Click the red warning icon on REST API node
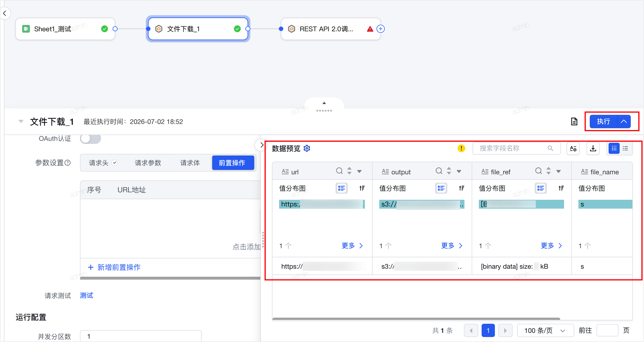This screenshot has height=342, width=644. click(x=370, y=29)
